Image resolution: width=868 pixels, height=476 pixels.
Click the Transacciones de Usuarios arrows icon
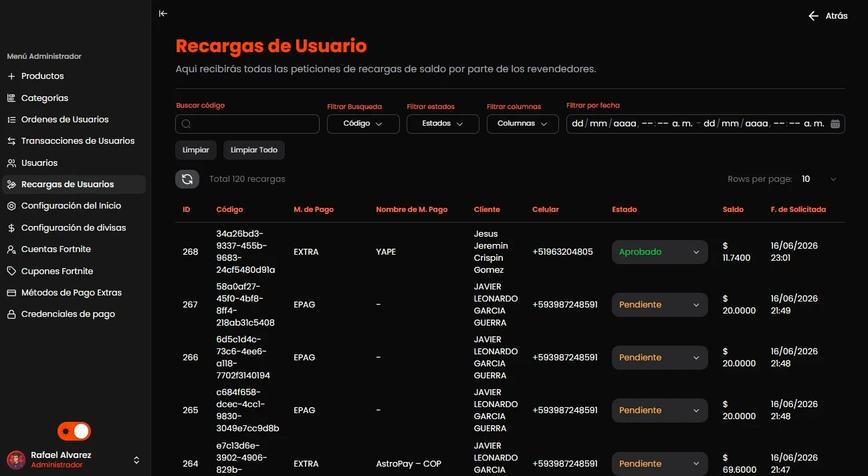11,141
